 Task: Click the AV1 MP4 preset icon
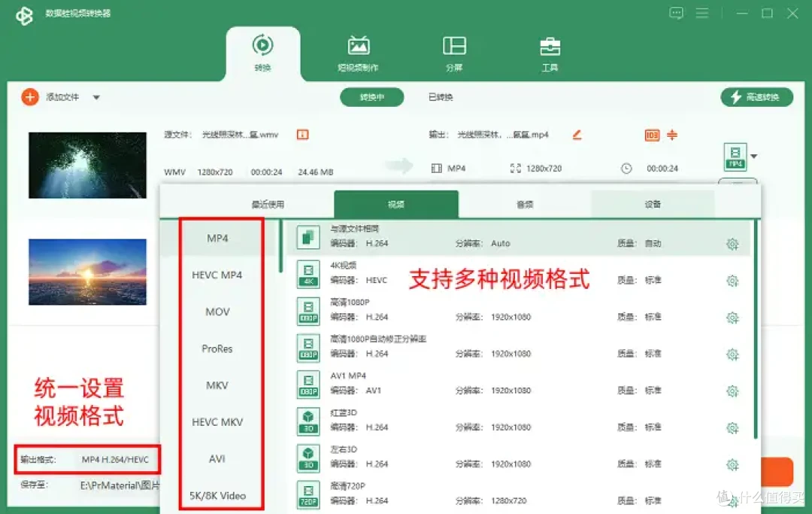(308, 385)
